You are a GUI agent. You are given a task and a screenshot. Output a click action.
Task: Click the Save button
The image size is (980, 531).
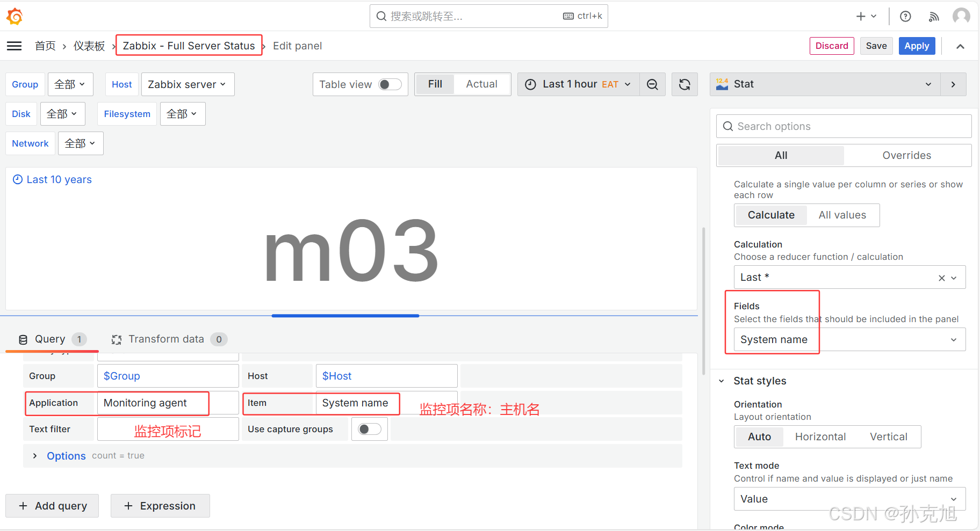coord(876,46)
